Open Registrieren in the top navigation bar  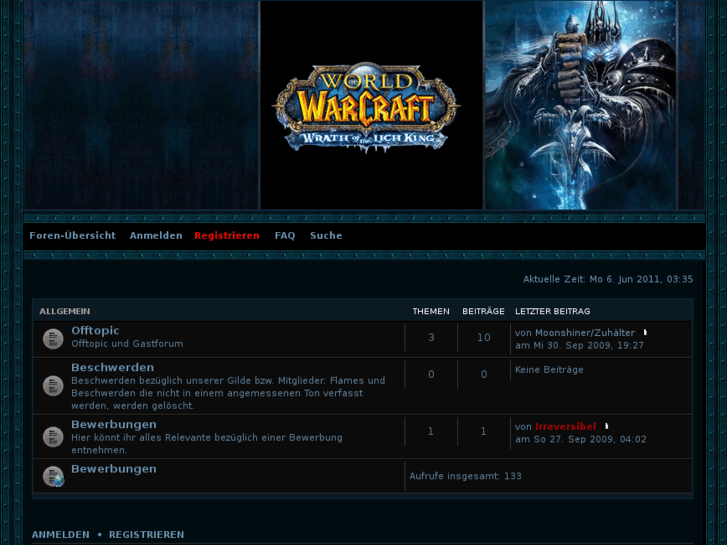click(227, 236)
